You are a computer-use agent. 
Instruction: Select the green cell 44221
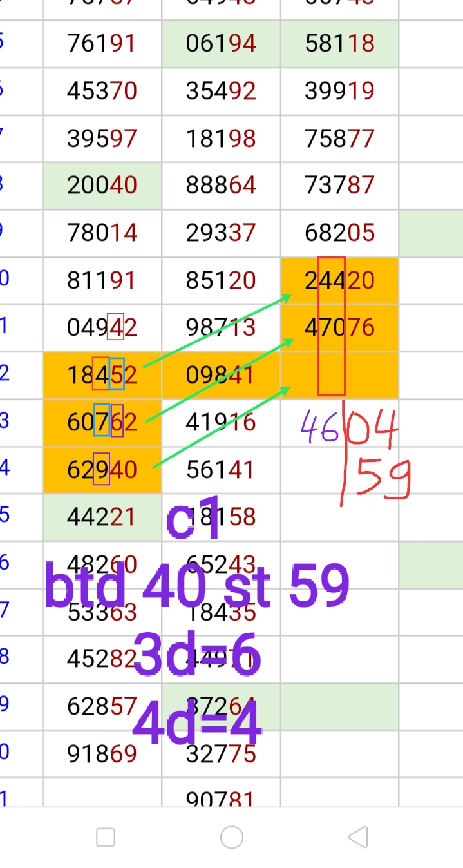102,517
